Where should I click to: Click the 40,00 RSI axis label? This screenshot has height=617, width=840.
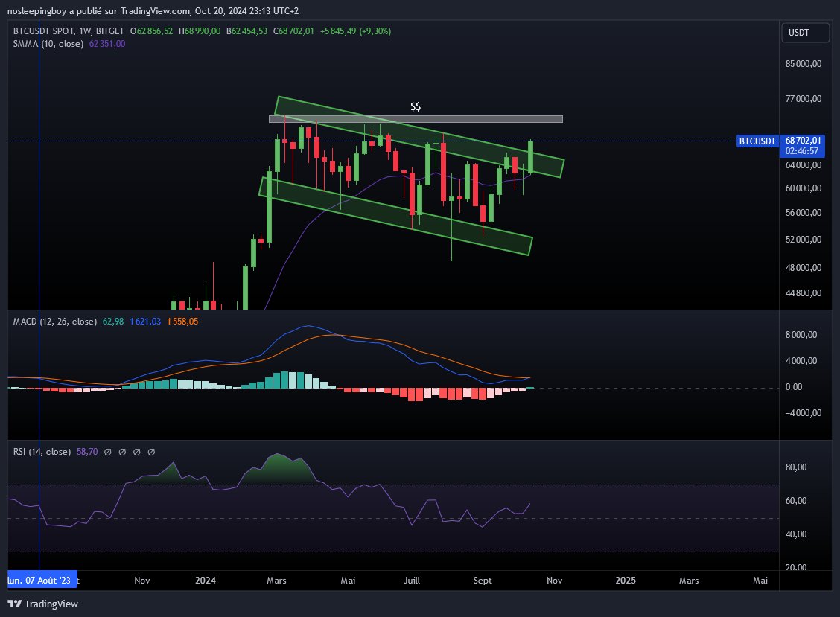point(795,534)
